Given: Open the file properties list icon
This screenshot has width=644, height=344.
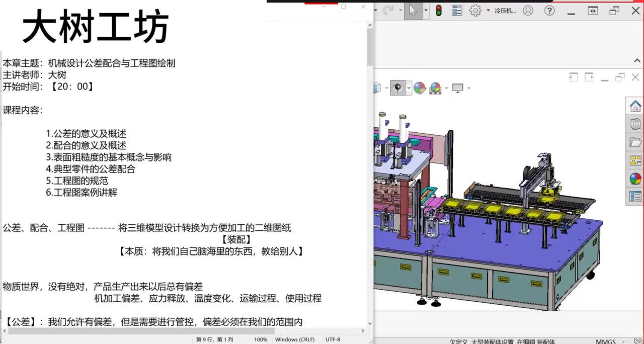Looking at the screenshot, I should tap(457, 11).
